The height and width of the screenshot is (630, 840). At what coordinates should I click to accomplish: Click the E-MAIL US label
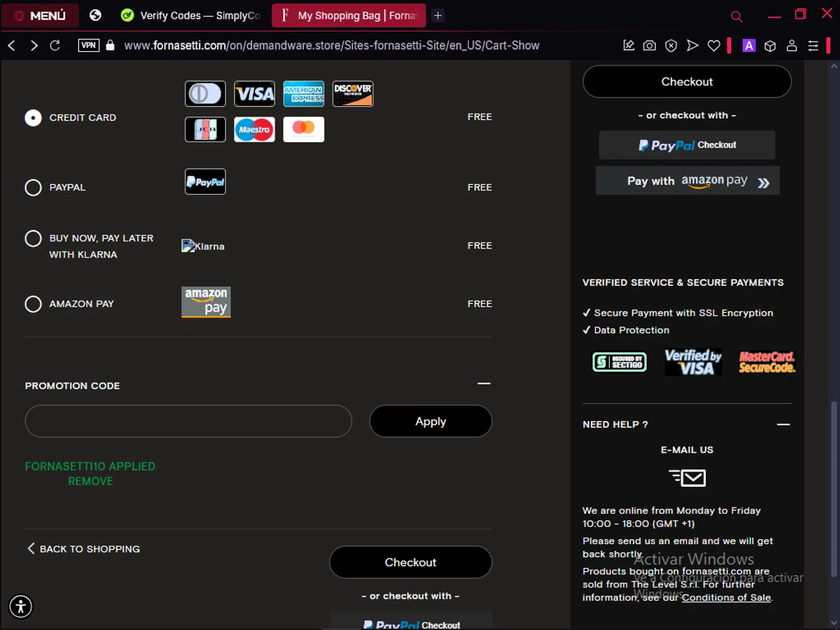[x=687, y=450]
